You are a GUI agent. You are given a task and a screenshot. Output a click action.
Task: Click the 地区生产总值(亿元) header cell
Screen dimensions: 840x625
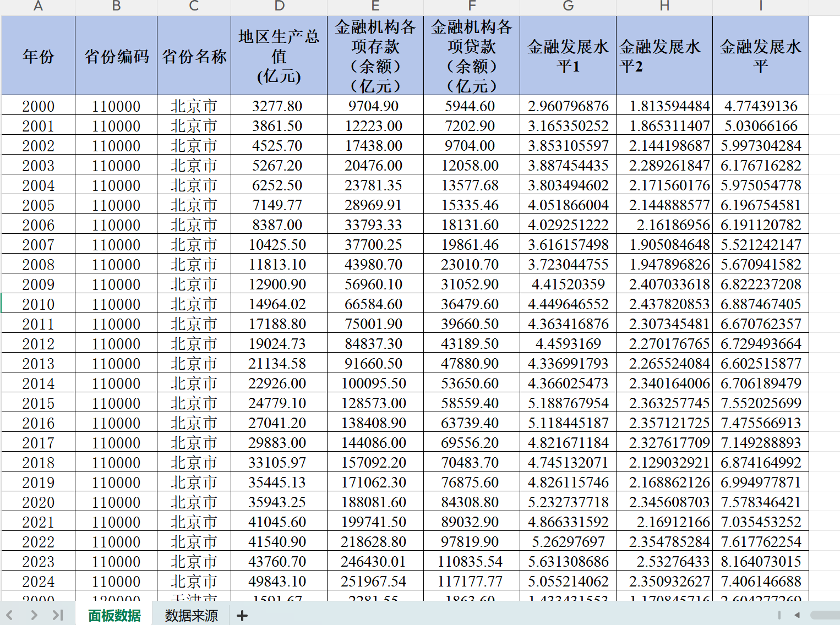click(x=279, y=56)
